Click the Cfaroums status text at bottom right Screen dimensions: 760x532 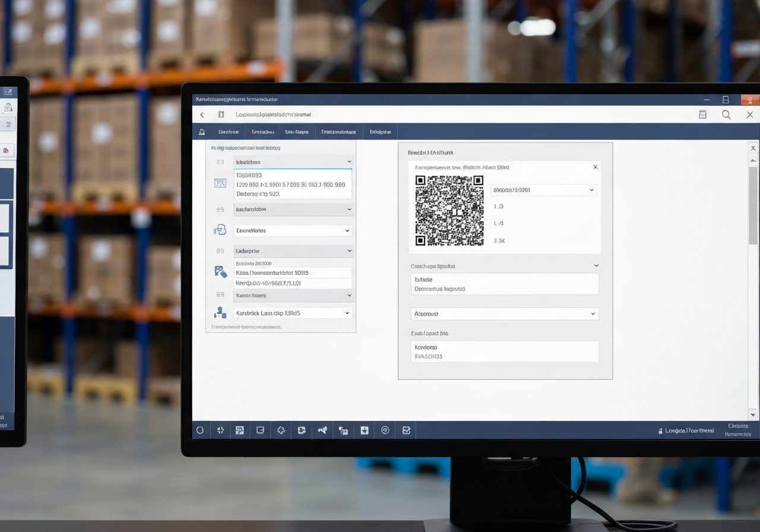click(x=738, y=426)
